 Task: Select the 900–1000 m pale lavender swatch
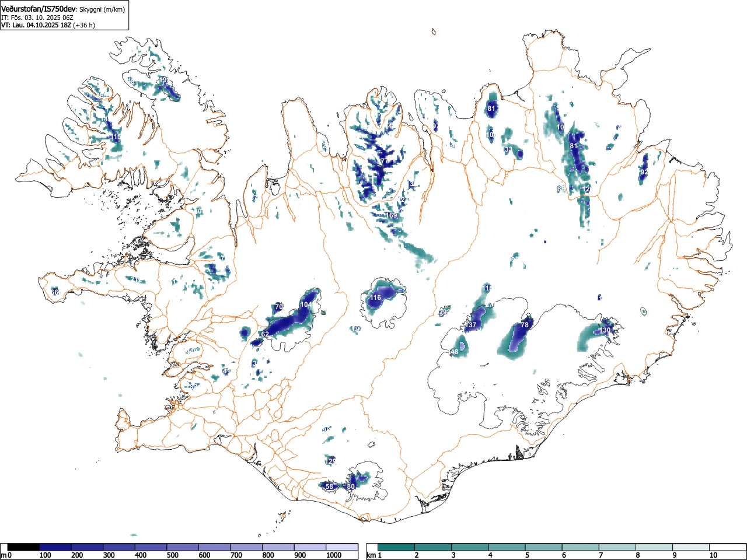[310, 547]
